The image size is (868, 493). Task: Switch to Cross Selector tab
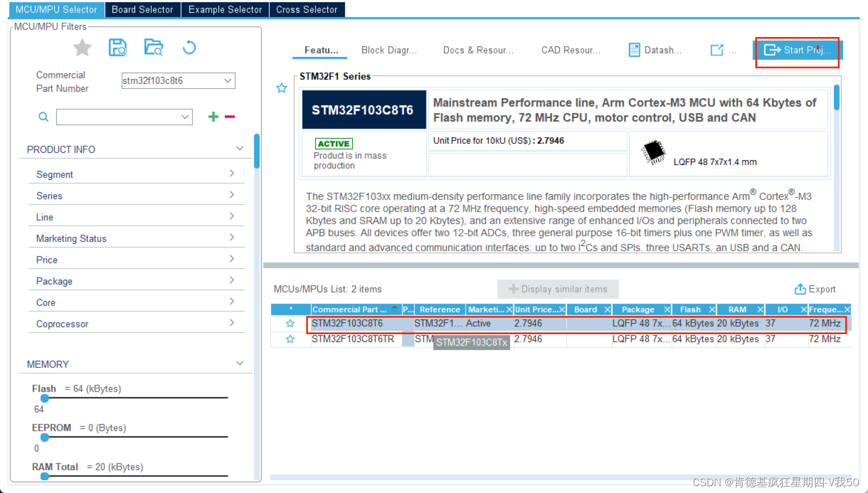click(x=307, y=10)
